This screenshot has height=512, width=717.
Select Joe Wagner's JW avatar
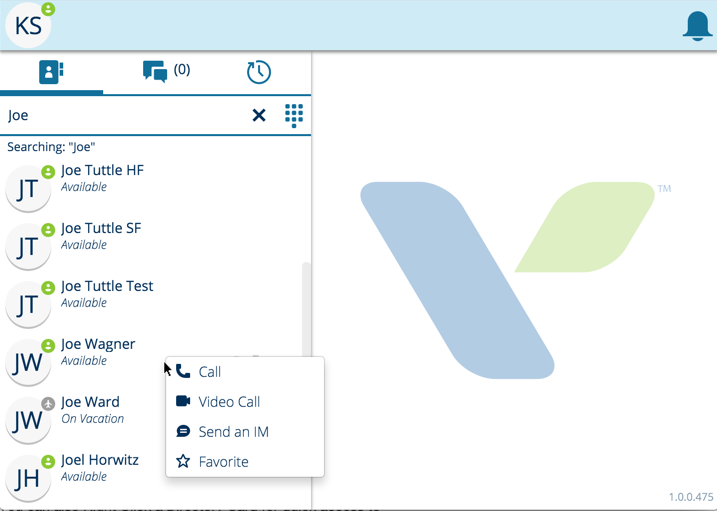[x=28, y=363]
